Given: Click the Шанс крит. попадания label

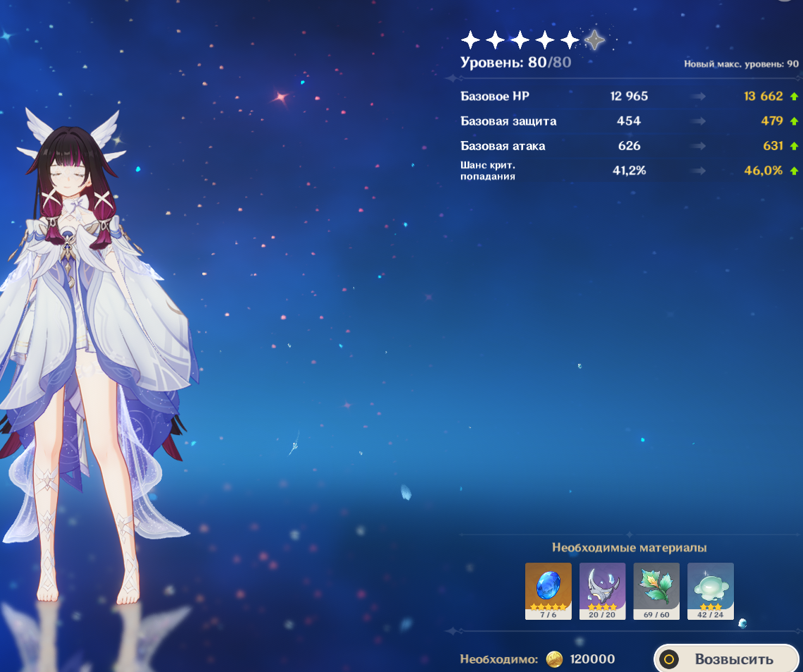Looking at the screenshot, I should coord(488,171).
